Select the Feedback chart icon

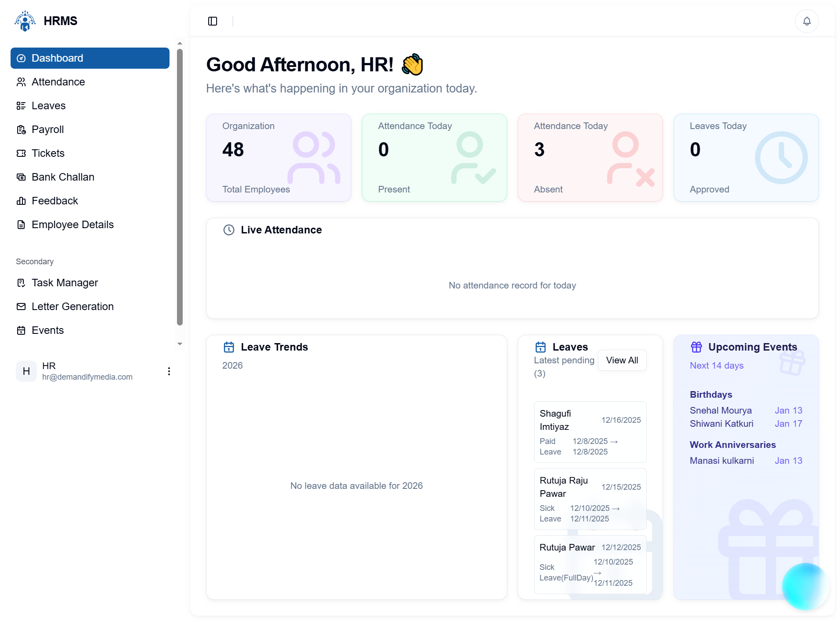[x=21, y=201]
